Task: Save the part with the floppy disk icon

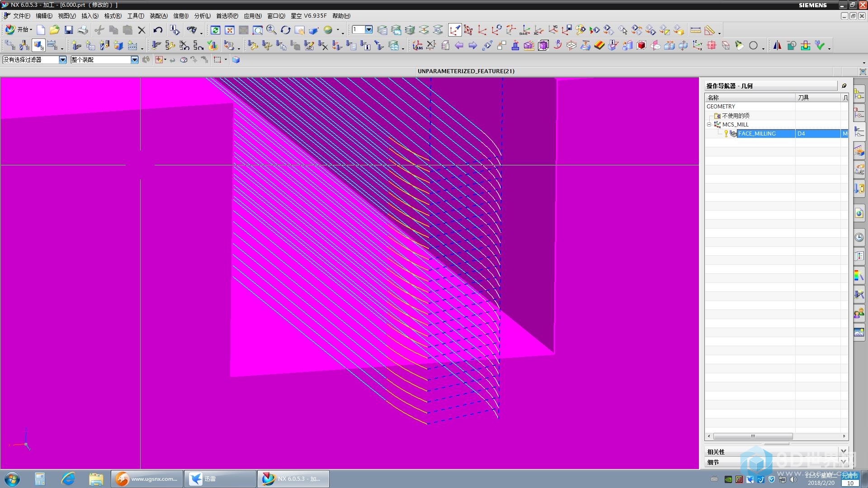Action: click(x=69, y=30)
